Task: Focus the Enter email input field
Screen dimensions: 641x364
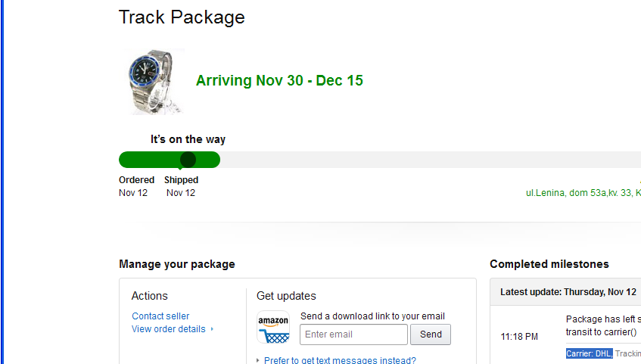Action: 353,334
